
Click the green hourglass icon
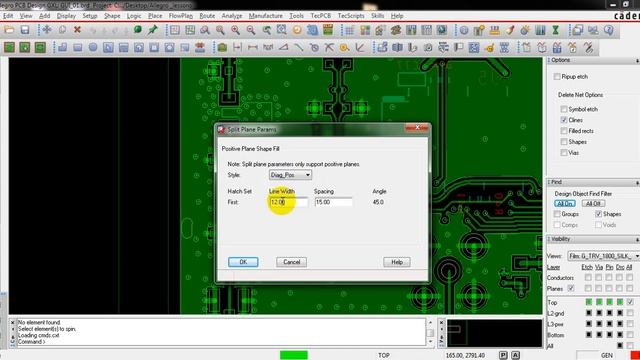[556, 30]
